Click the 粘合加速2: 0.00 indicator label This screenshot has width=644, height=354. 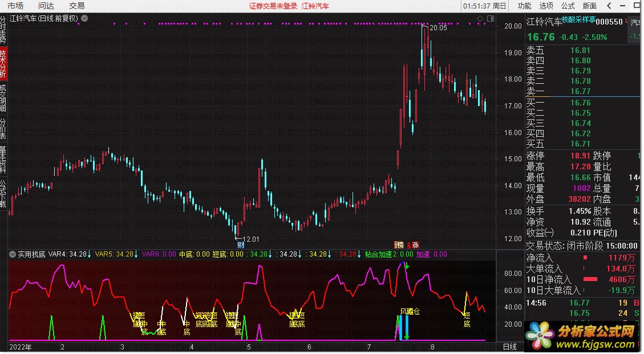tap(389, 255)
